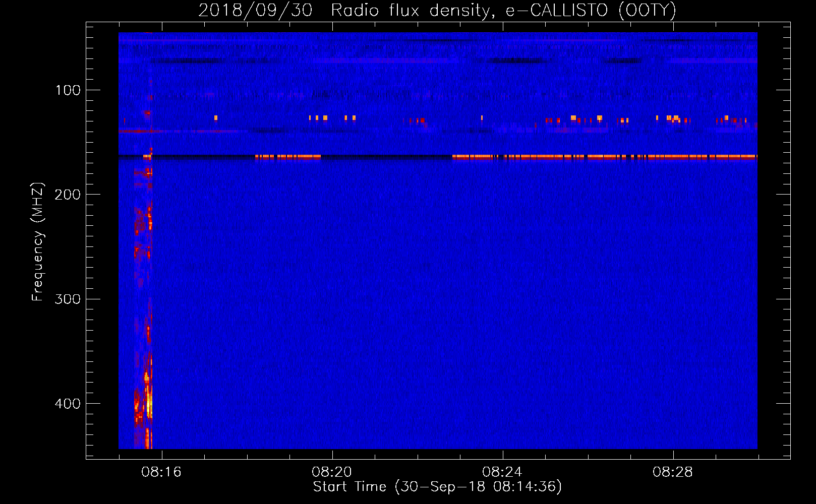Click the 400 frequency tick label
The image size is (816, 504).
[x=68, y=404]
